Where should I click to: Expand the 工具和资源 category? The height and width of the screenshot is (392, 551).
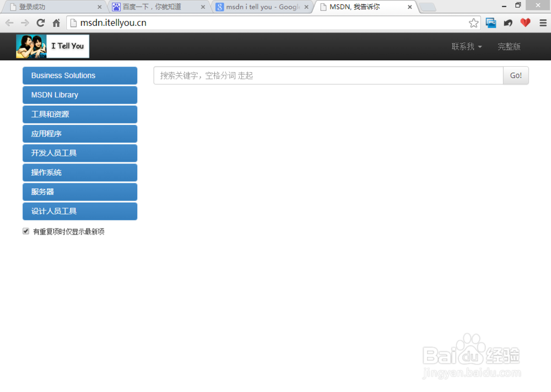80,114
